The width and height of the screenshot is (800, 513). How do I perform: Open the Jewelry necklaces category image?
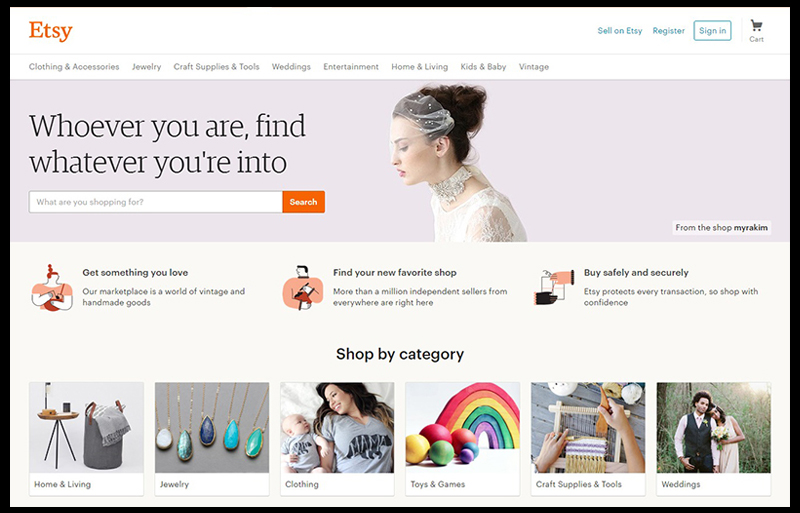[x=212, y=427]
